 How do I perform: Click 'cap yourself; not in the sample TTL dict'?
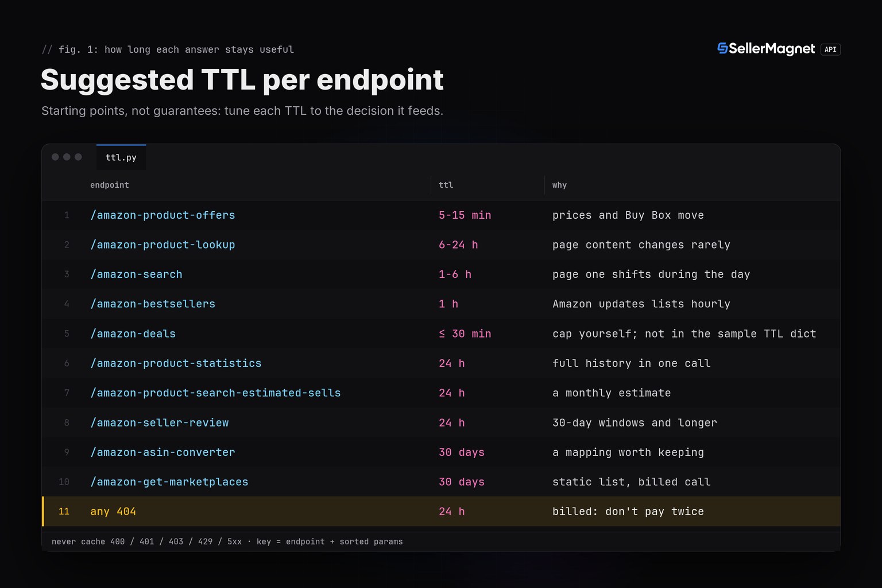684,334
